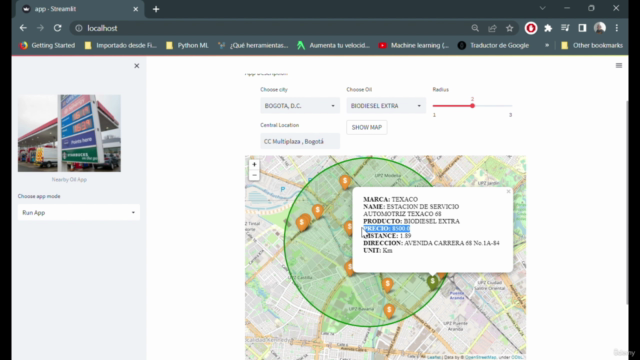Open the Python ML bookmark folder
The image size is (640, 360).
click(187, 45)
